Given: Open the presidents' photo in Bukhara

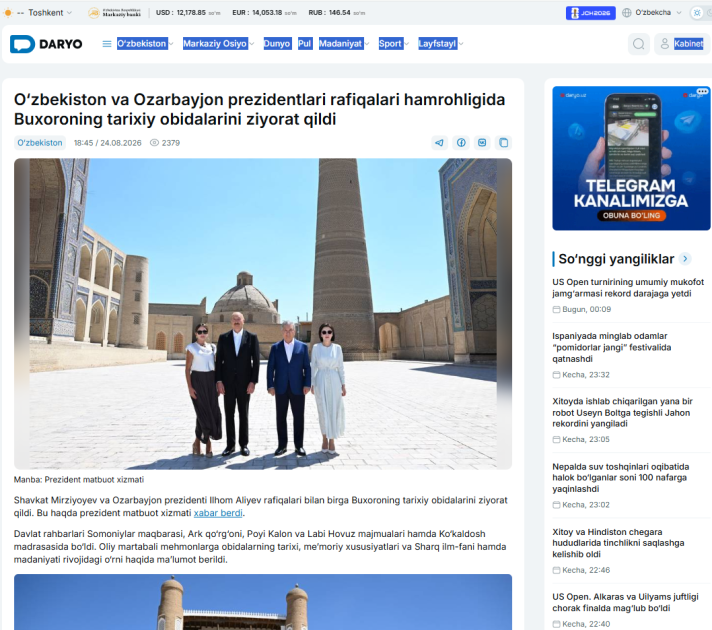Looking at the screenshot, I should click(263, 313).
